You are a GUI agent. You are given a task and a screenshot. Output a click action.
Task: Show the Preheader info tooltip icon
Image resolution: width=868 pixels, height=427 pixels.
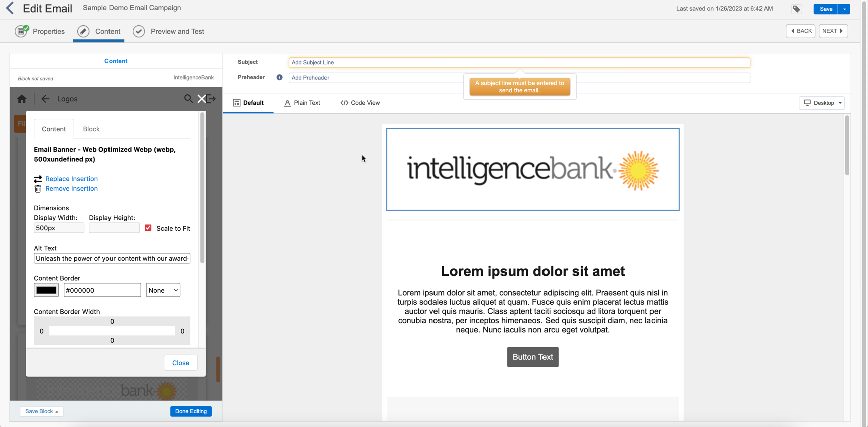[280, 77]
